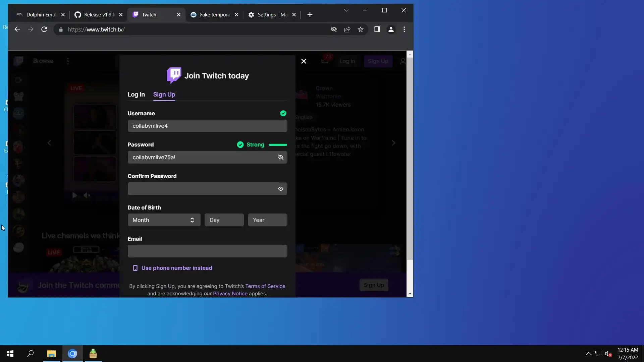Click the bookmark star icon
644x362 pixels.
point(361,29)
